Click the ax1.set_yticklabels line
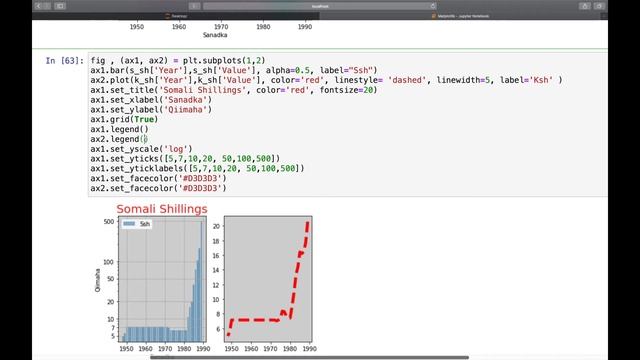The image size is (640, 360). pos(197,168)
